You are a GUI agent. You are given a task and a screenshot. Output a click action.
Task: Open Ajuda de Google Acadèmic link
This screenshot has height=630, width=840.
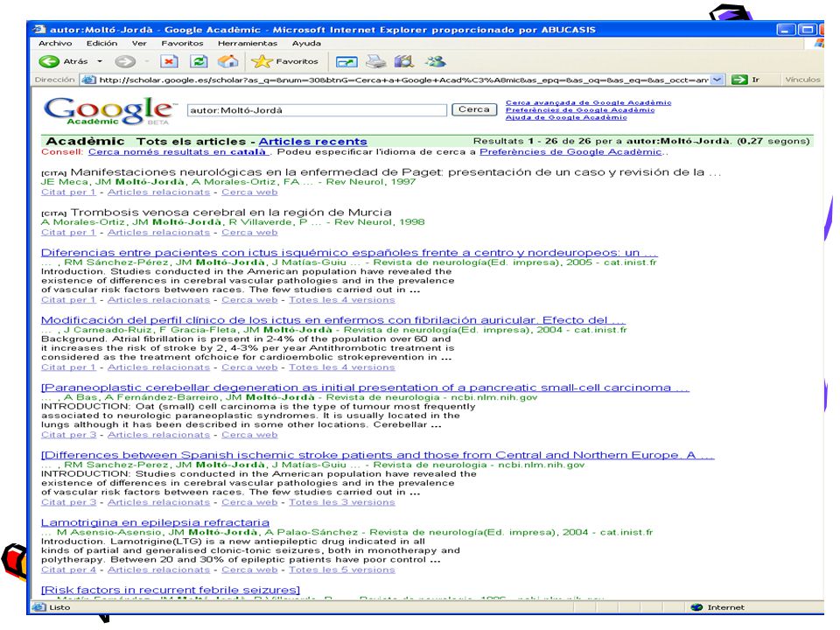tap(566, 117)
